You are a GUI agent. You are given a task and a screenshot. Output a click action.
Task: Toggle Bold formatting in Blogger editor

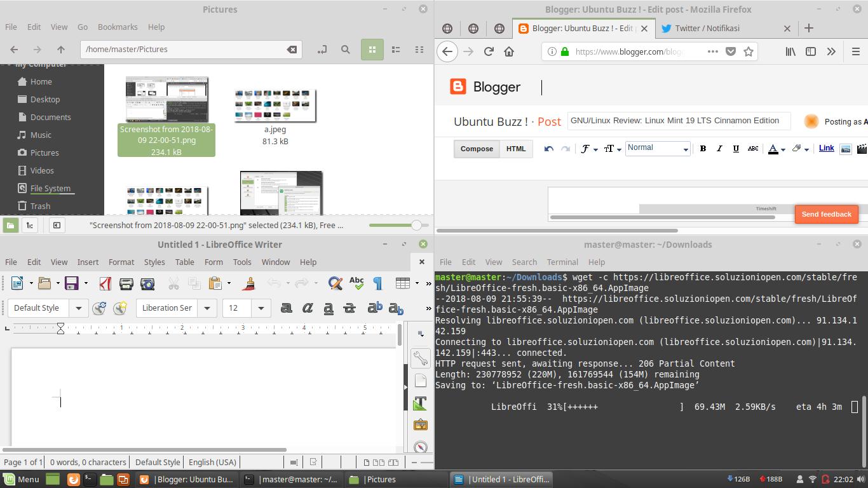pyautogui.click(x=703, y=148)
